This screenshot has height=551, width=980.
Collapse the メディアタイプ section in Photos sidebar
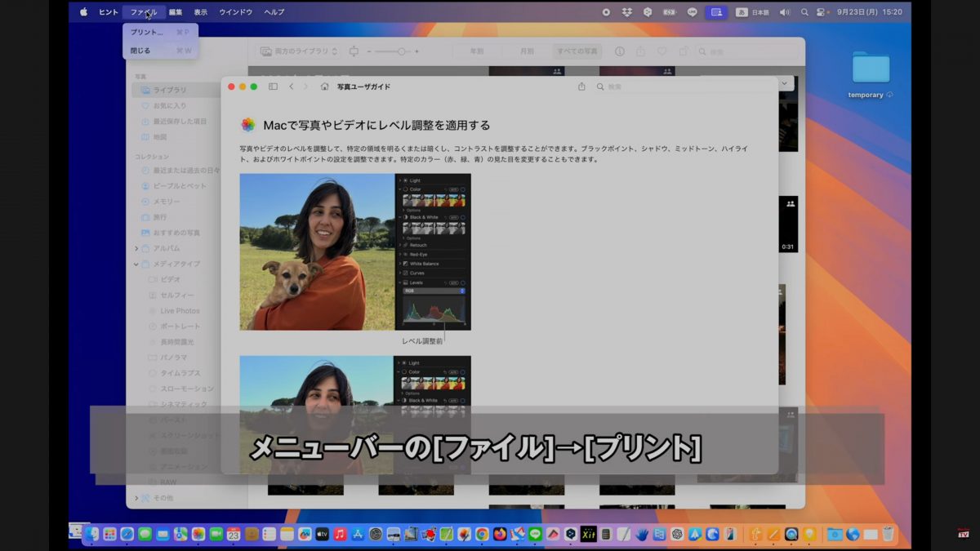click(136, 264)
